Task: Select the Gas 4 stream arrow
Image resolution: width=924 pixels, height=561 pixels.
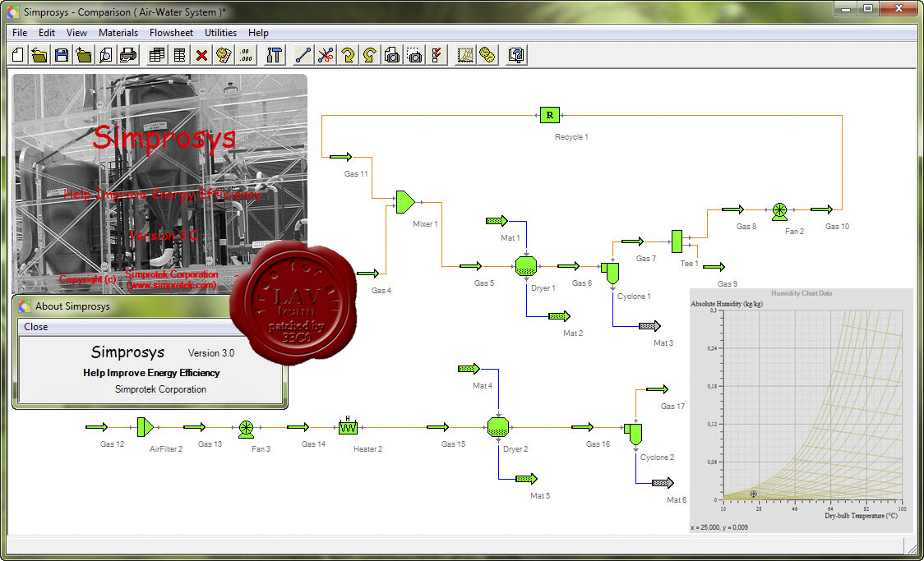Action: (367, 274)
